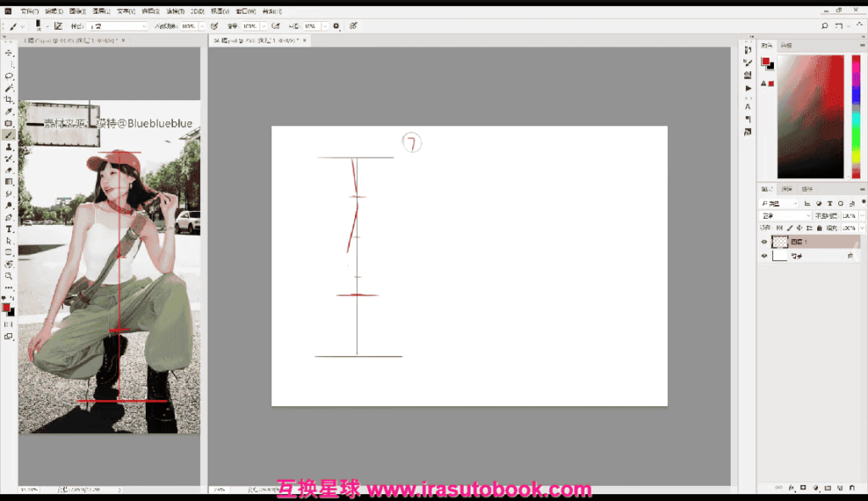
Task: Select the Path Selection tool
Action: pos(8,241)
